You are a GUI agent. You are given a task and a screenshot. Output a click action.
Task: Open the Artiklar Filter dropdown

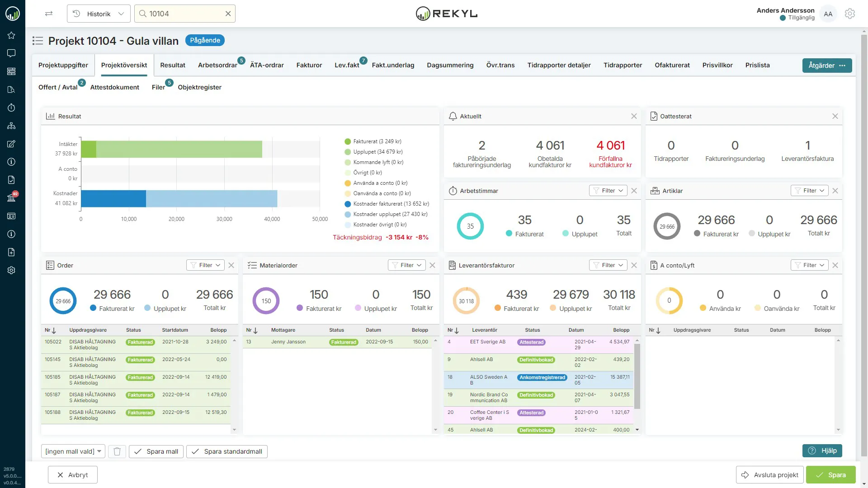pos(809,191)
